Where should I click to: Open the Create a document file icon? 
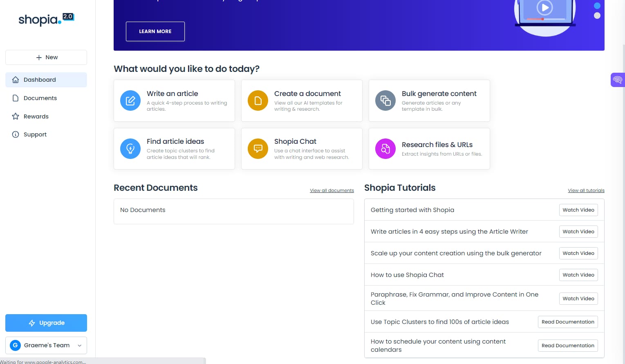258,100
